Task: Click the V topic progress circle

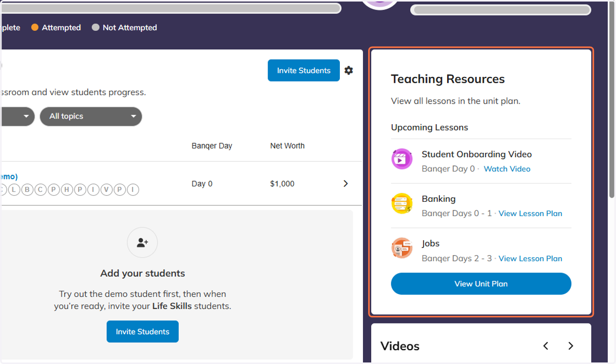Action: point(107,190)
